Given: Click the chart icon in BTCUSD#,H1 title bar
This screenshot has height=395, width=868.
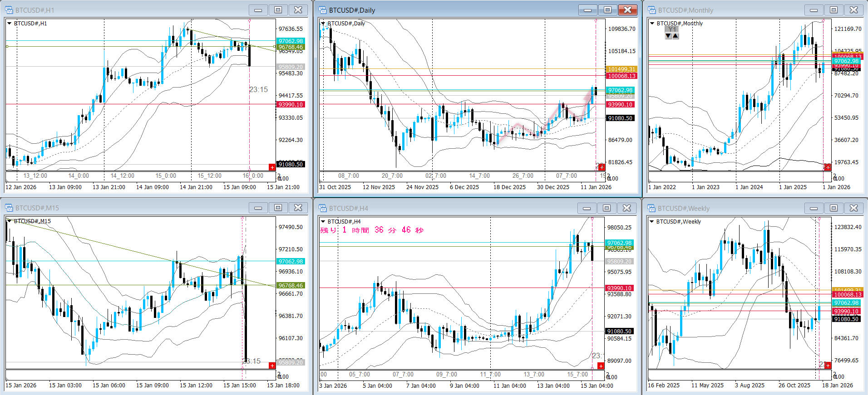Looking at the screenshot, I should (x=9, y=10).
